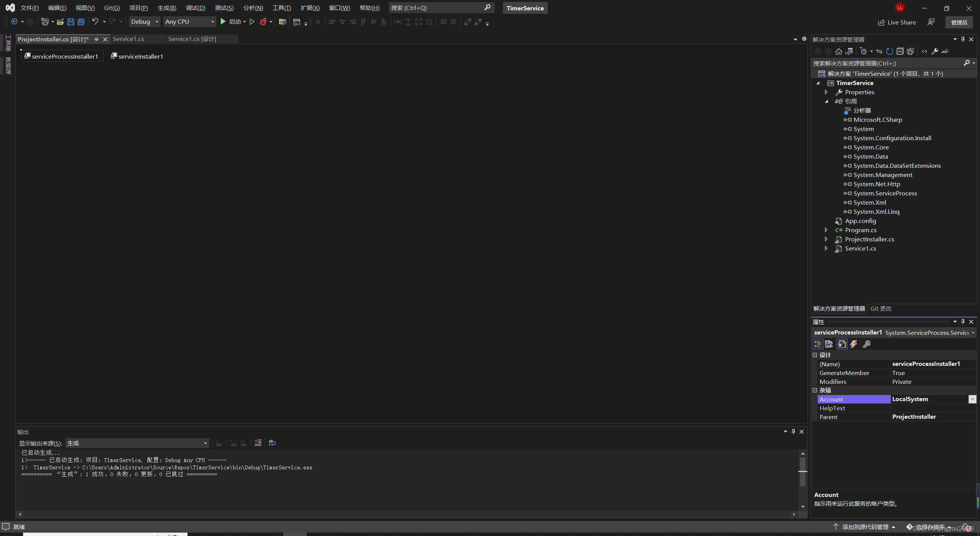
Task: Toggle pin on ProjectInstaller.cs tab
Action: point(96,39)
